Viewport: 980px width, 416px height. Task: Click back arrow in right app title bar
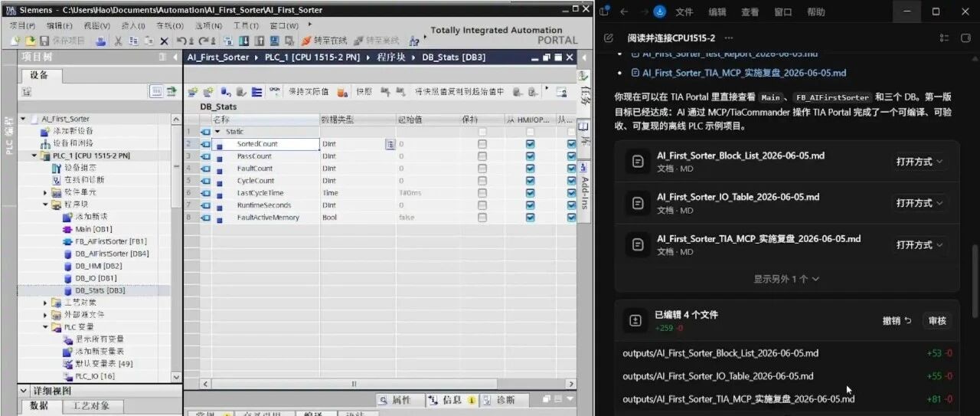(623, 11)
